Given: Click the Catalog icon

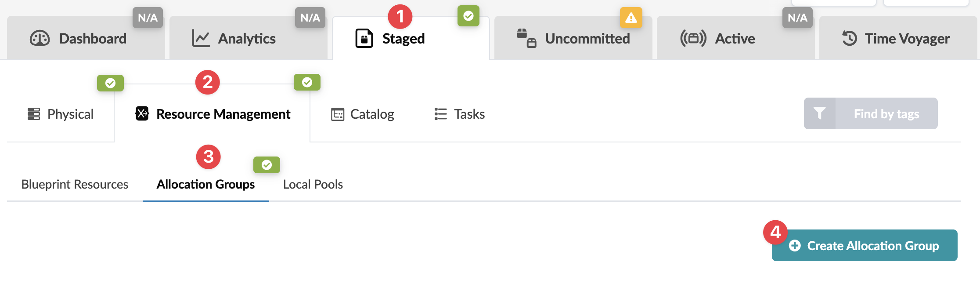Looking at the screenshot, I should (x=337, y=114).
